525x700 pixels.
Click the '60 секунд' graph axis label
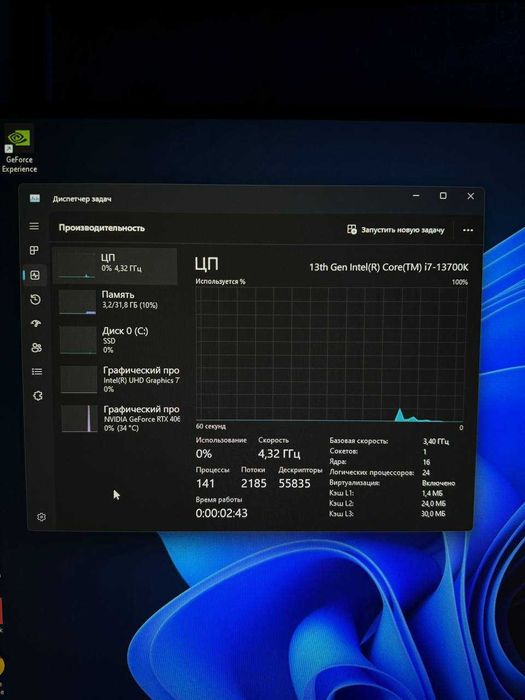(211, 426)
